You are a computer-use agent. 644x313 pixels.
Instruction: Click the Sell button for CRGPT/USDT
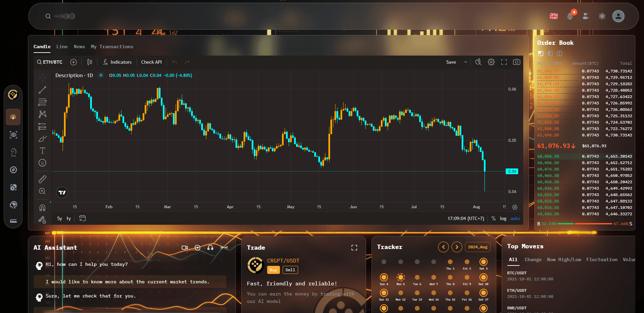click(x=290, y=270)
